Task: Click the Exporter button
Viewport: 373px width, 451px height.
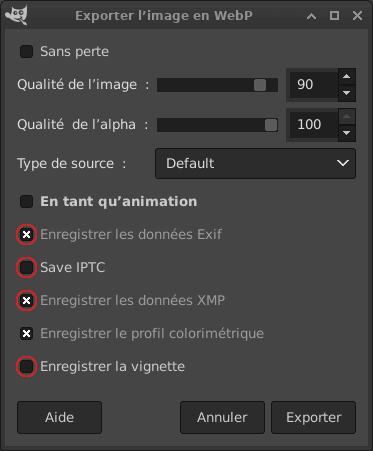Action: (x=313, y=417)
